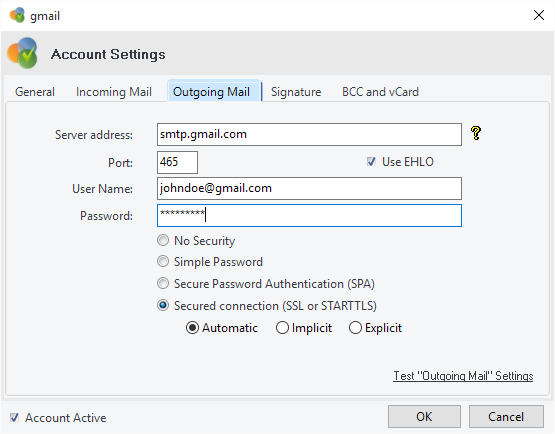
Task: Go to the BCC and vCard tab
Action: point(380,92)
